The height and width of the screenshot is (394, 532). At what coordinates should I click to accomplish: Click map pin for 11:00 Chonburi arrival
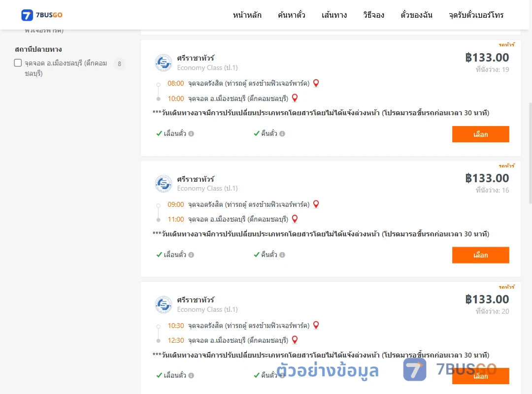[x=295, y=219]
